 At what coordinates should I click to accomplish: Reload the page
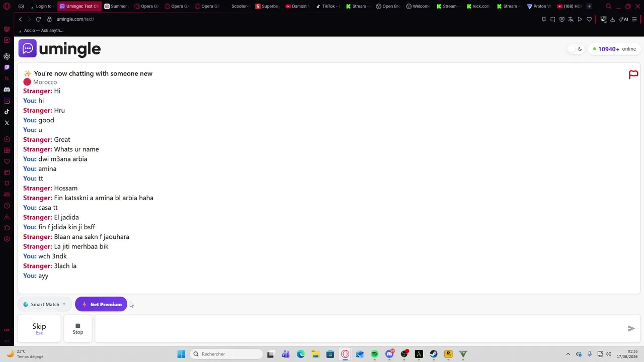pyautogui.click(x=38, y=19)
